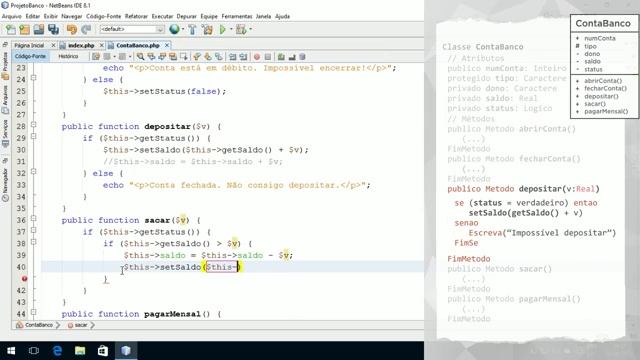Click the editor Back navigation icon

(x=107, y=57)
